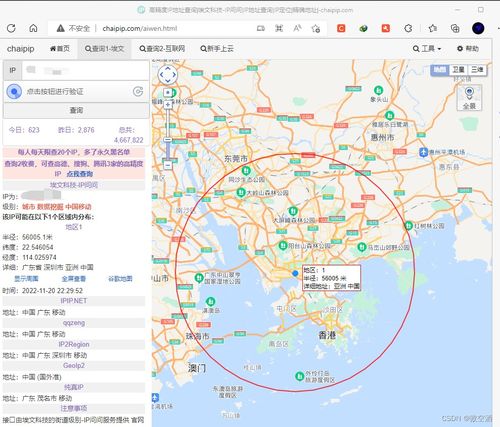Pan the map up with the up arrow
This screenshot has width=500, height=427.
pos(167,68)
